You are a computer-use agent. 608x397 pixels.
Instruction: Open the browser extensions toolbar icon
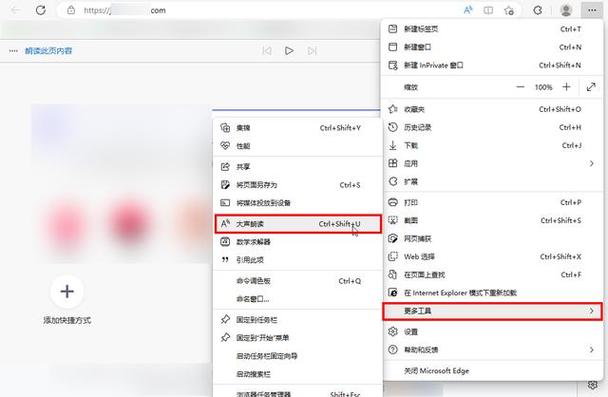click(538, 10)
